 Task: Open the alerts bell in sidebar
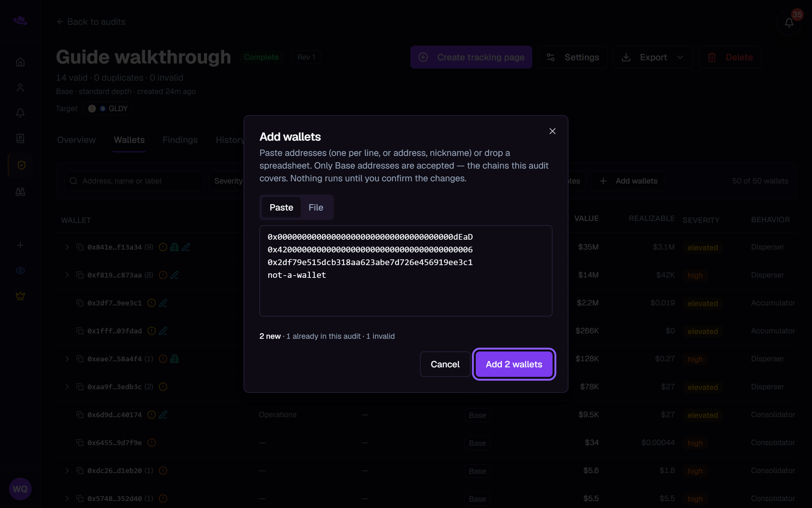coord(21,113)
